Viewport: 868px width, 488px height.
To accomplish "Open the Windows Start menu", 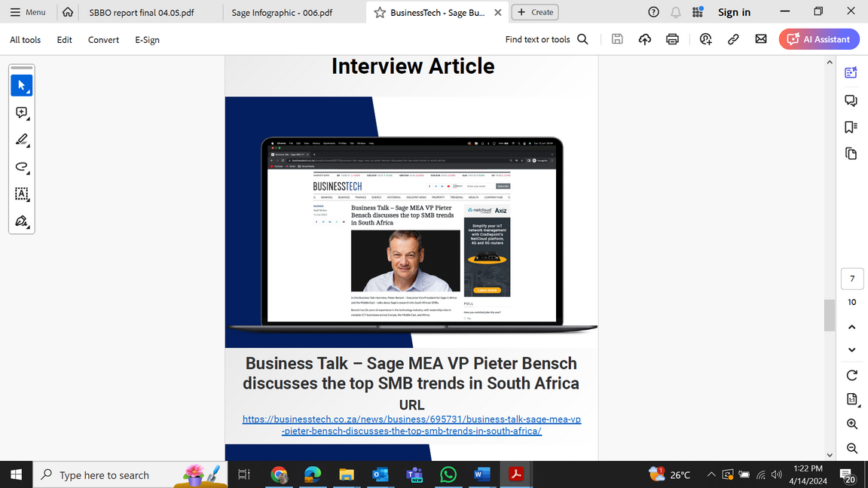I will [x=16, y=474].
